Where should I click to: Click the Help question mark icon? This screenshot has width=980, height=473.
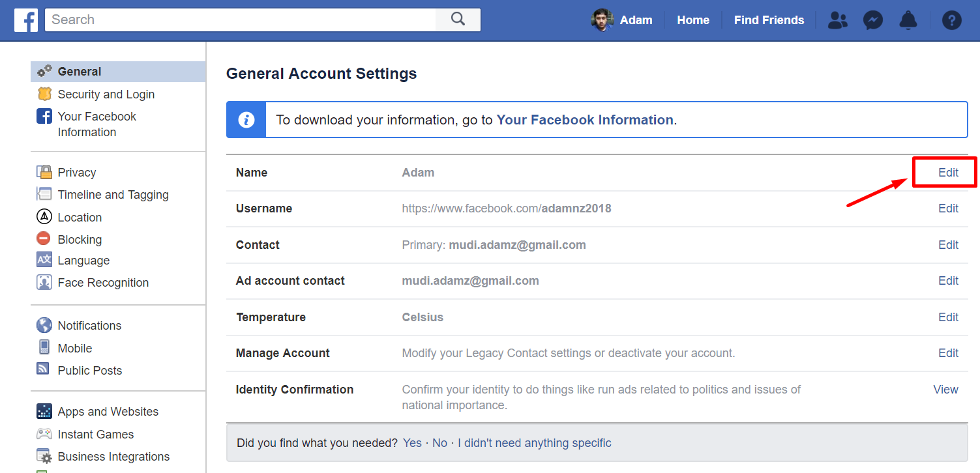coord(951,20)
